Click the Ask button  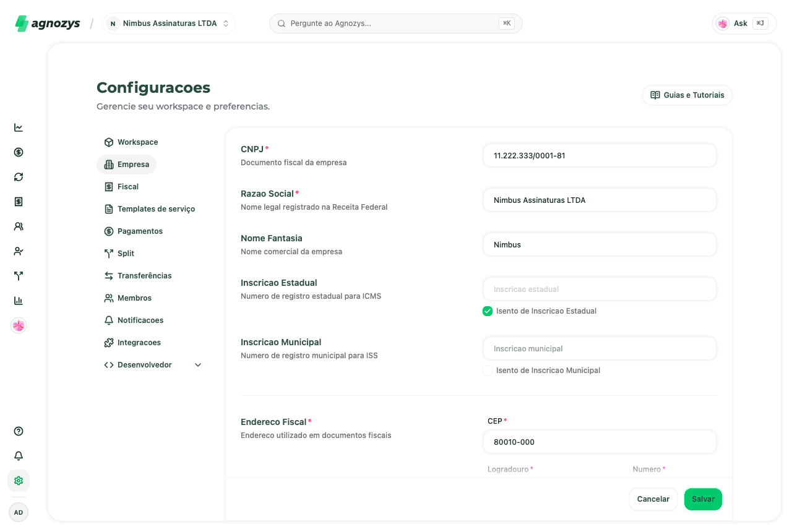[744, 24]
